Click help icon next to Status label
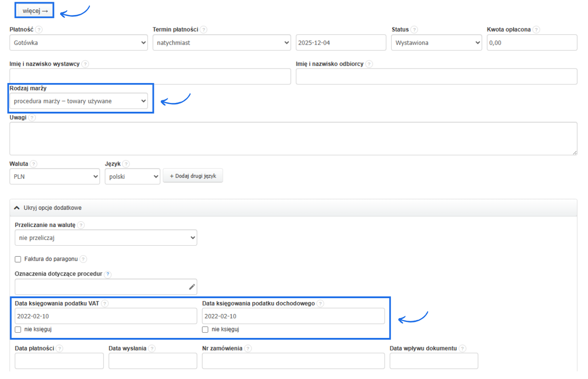Image resolution: width=588 pixels, height=379 pixels. pos(414,30)
